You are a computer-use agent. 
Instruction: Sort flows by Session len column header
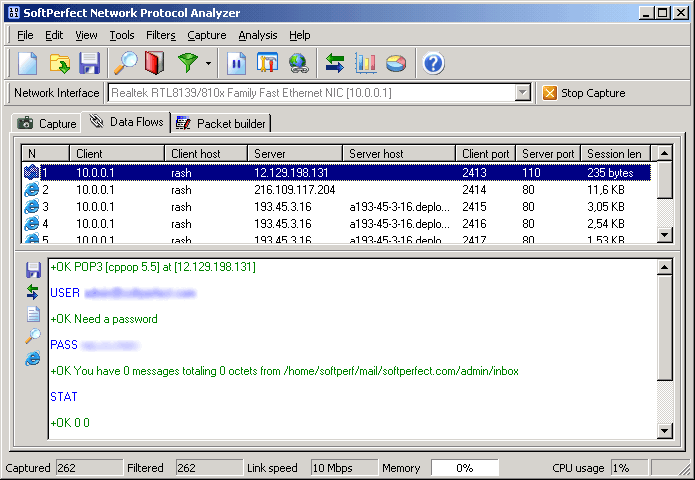(614, 154)
